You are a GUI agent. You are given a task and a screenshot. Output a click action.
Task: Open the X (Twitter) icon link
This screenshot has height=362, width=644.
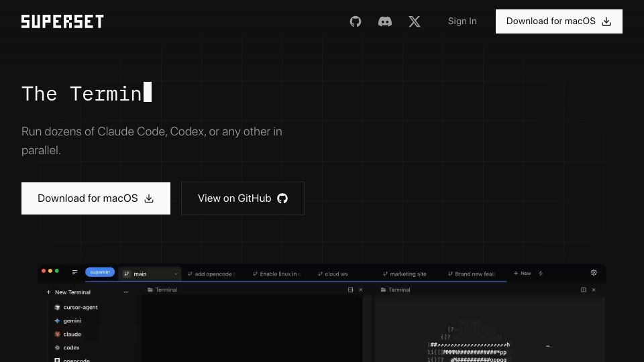pos(415,21)
